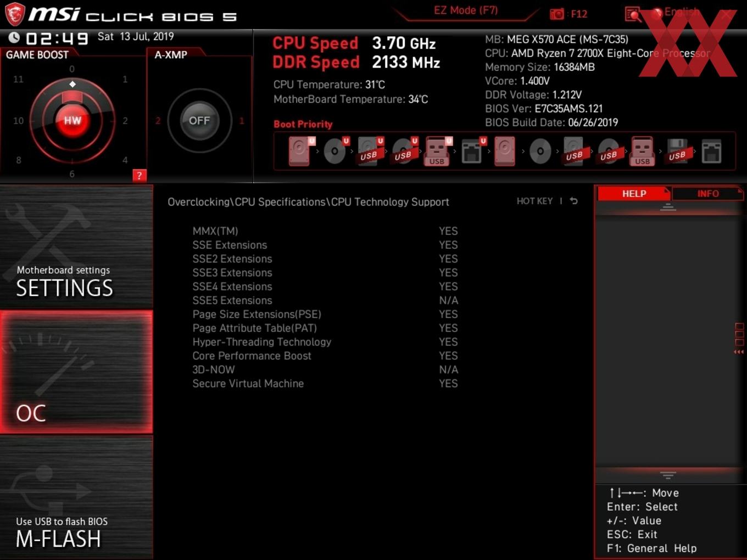Viewport: 747px width, 560px height.
Task: Select the SSE3 Extensions row
Action: click(325, 273)
